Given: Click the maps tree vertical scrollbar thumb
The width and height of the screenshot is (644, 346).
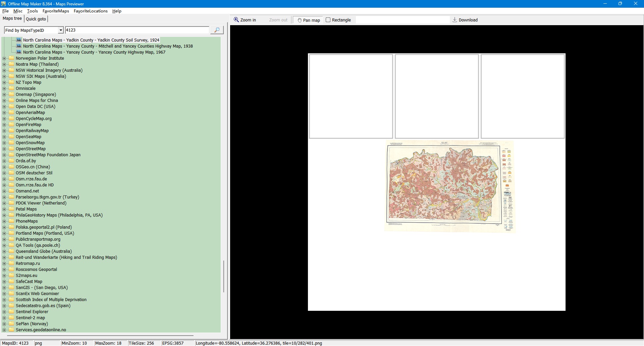Looking at the screenshot, I should 224,276.
